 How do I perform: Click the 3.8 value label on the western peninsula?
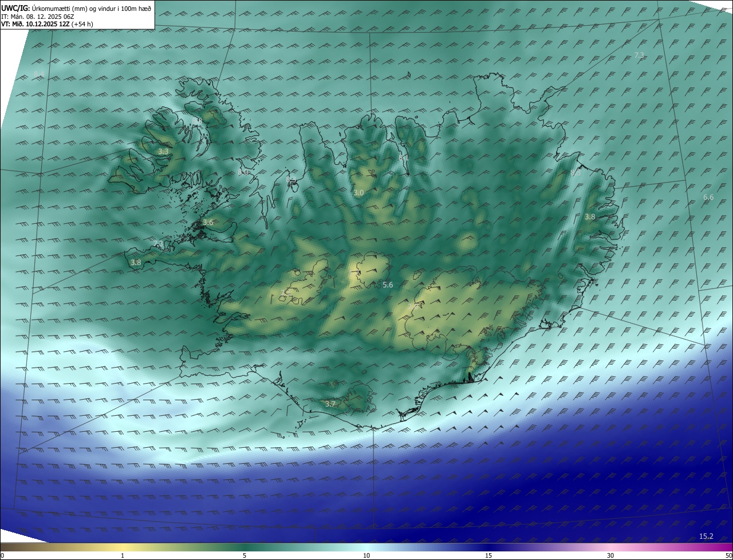tap(136, 262)
